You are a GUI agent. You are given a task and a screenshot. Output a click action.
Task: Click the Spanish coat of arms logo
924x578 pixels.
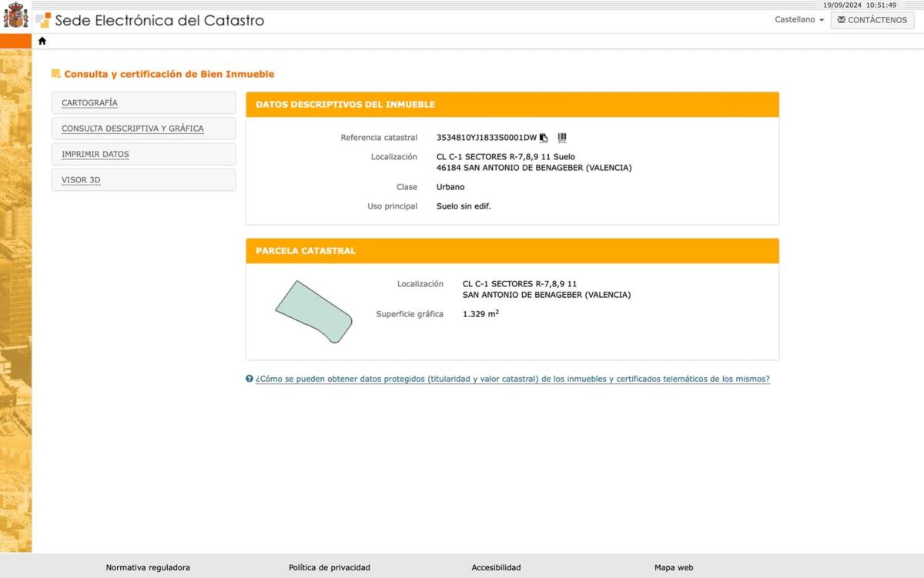pyautogui.click(x=15, y=15)
